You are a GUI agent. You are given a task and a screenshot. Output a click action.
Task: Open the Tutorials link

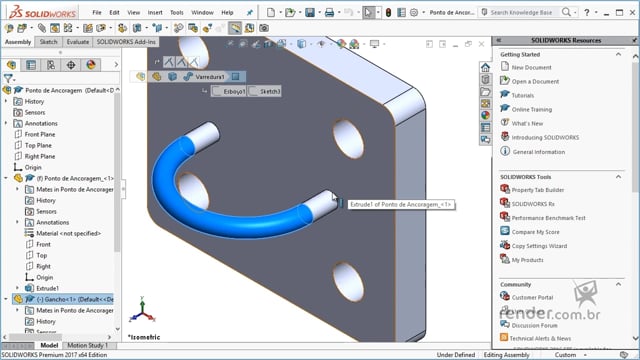pyautogui.click(x=522, y=96)
